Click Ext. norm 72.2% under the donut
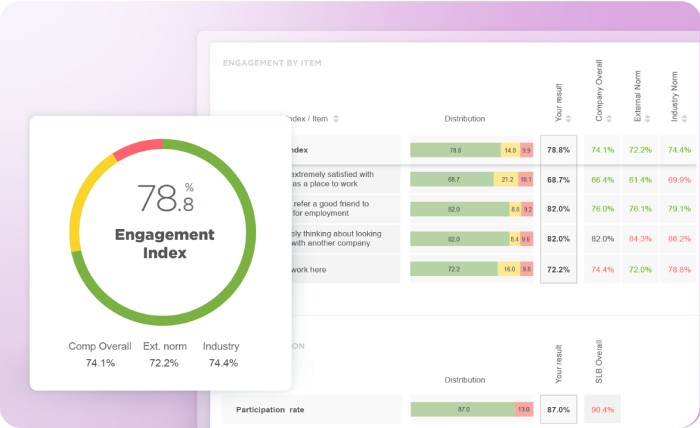The width and height of the screenshot is (700, 428). point(165,355)
